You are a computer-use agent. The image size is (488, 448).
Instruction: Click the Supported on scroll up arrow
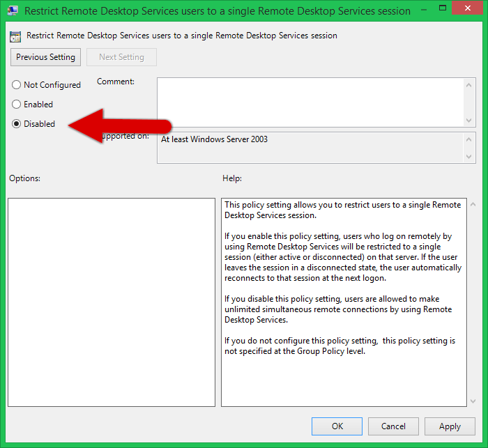point(470,139)
